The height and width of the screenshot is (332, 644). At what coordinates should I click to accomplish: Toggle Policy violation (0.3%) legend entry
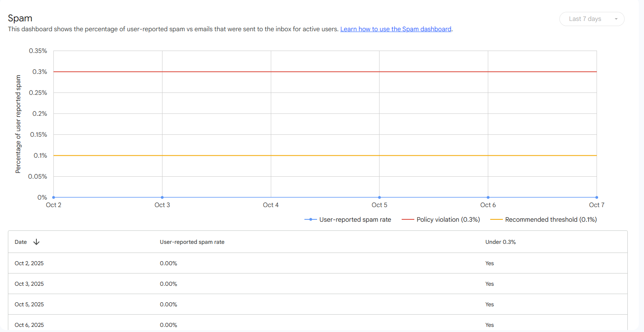coord(441,220)
